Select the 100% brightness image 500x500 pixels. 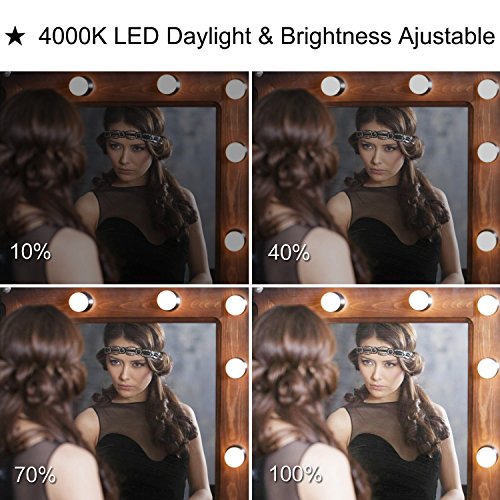coord(376,394)
